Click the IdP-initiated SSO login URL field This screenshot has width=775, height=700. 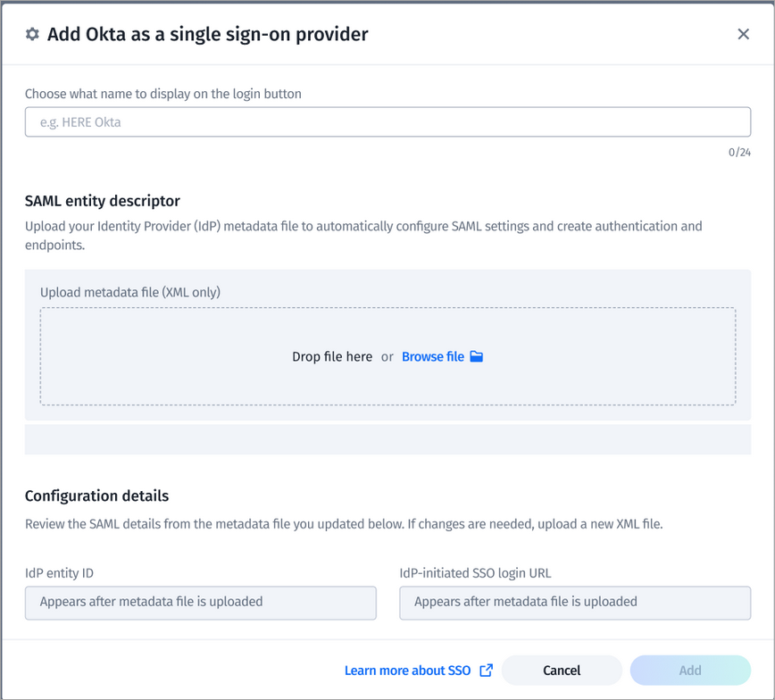click(575, 603)
